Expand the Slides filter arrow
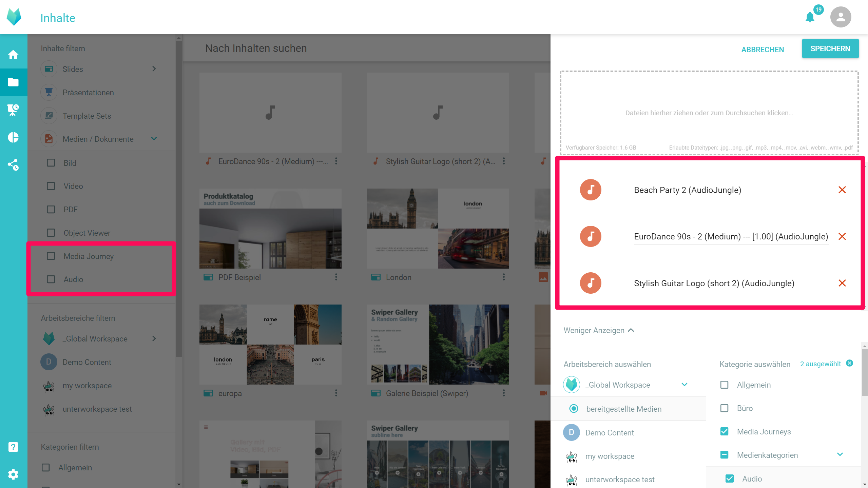The height and width of the screenshot is (488, 868). [x=154, y=69]
